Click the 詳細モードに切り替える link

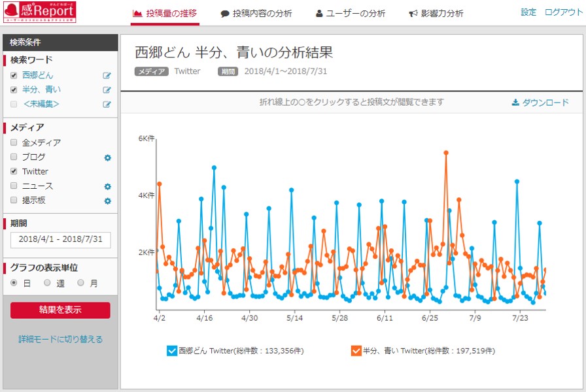60,339
